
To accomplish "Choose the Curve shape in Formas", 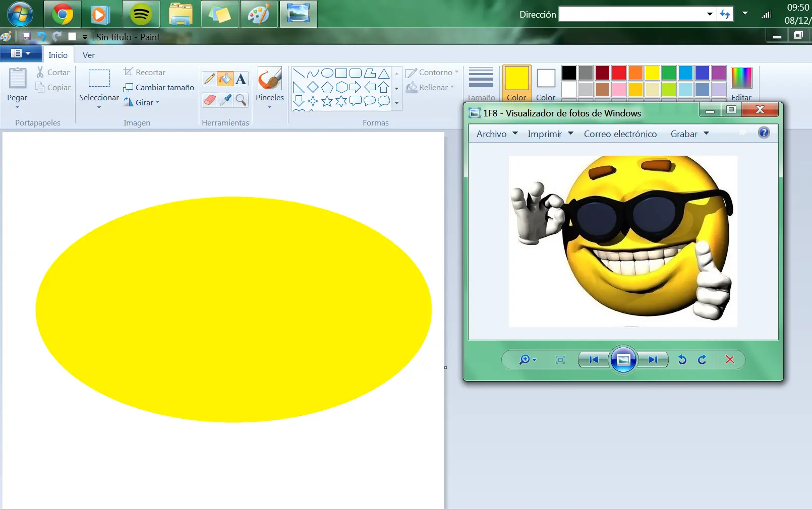I will pos(313,73).
